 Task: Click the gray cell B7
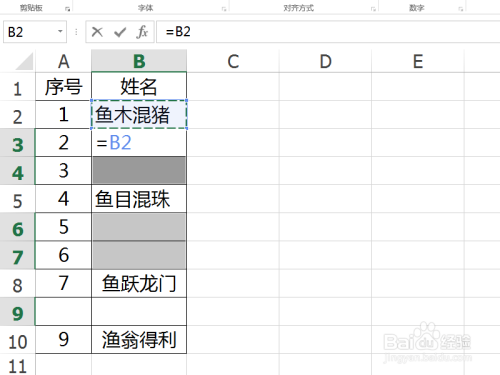tap(139, 255)
